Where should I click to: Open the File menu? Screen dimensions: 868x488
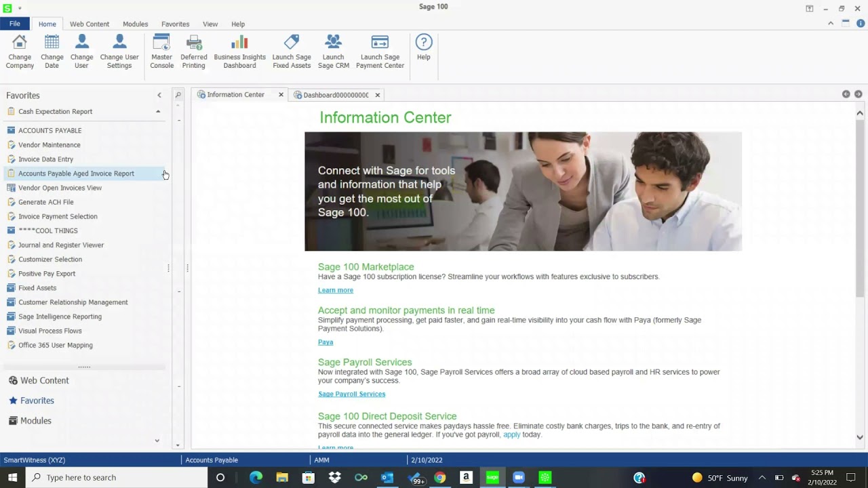coord(15,24)
